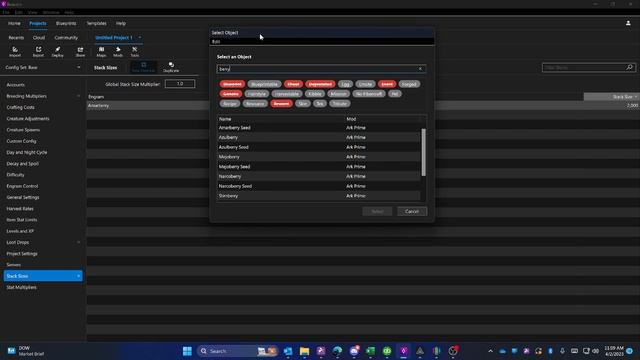
Task: Open the Mods toolbar icon
Action: pos(118,52)
